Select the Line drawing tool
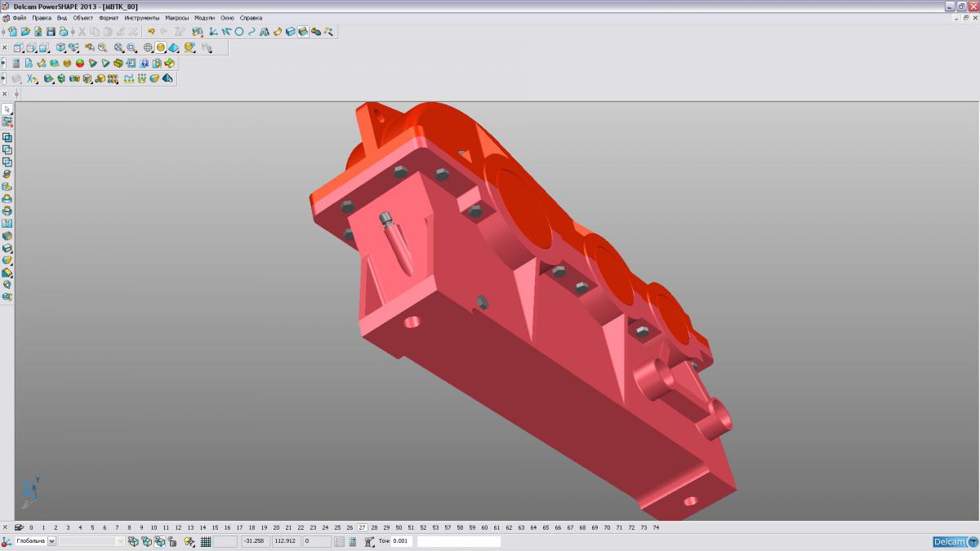980x551 pixels. pos(225,31)
